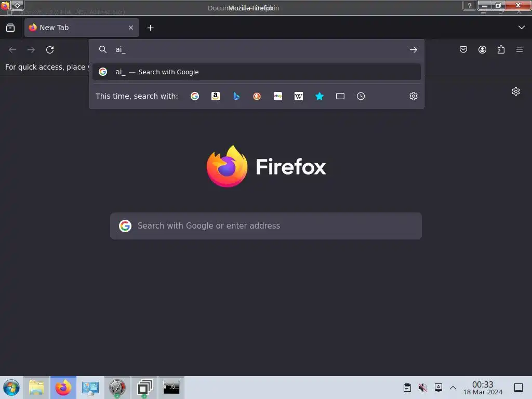
Task: Open the gauge monitor taskbar icon
Action: click(117, 388)
